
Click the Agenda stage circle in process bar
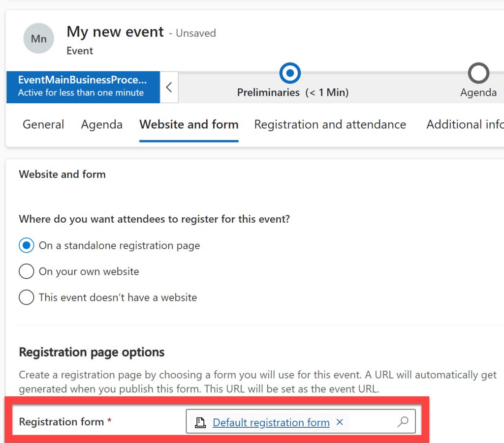[478, 73]
